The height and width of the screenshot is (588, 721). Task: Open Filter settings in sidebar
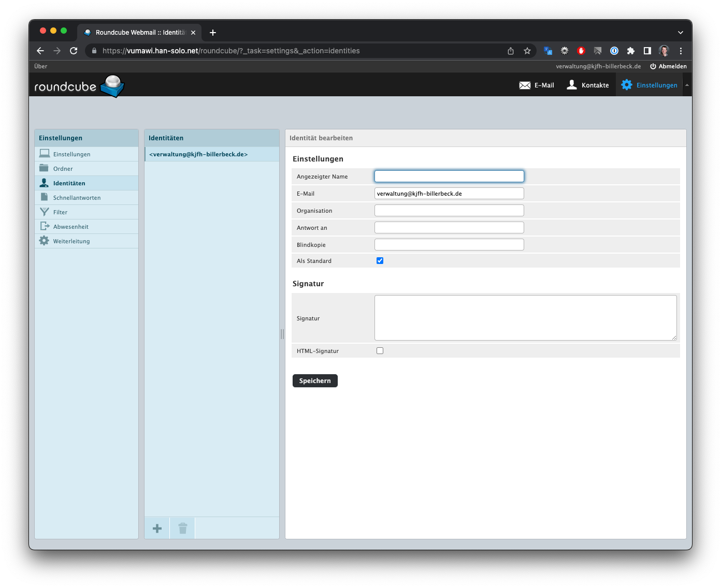point(60,212)
